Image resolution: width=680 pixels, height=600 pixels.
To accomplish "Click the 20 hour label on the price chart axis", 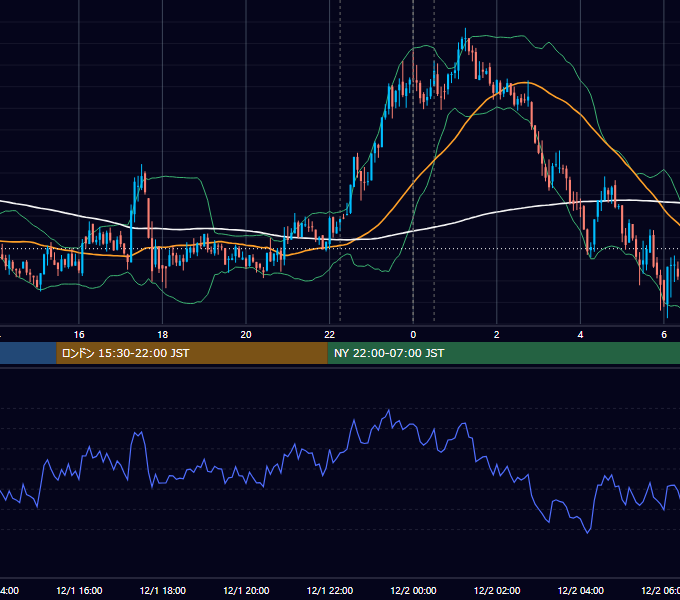I will [x=246, y=335].
